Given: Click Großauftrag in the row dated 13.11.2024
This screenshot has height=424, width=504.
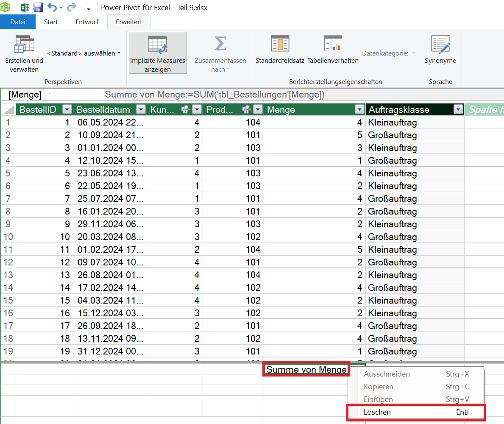Looking at the screenshot, I should click(393, 338).
